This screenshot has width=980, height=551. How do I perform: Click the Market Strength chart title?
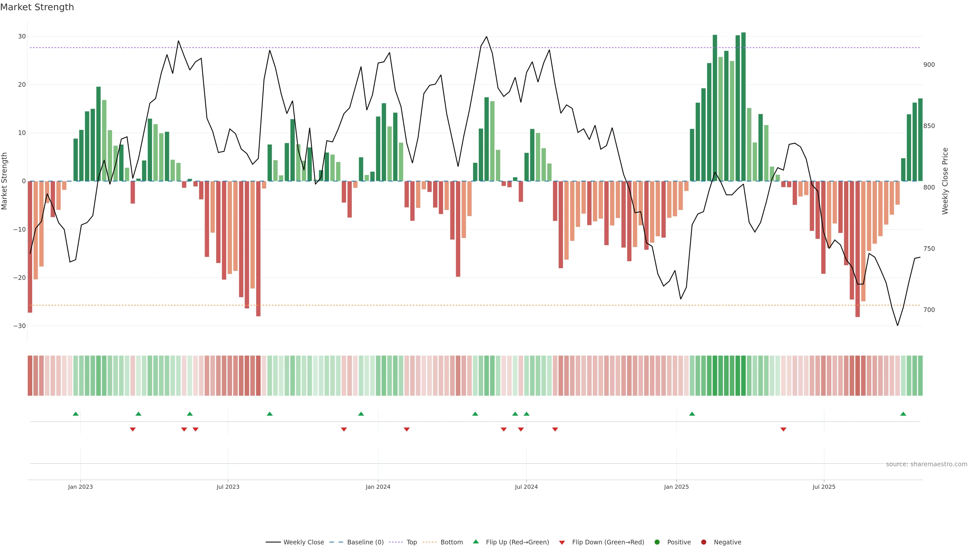37,7
